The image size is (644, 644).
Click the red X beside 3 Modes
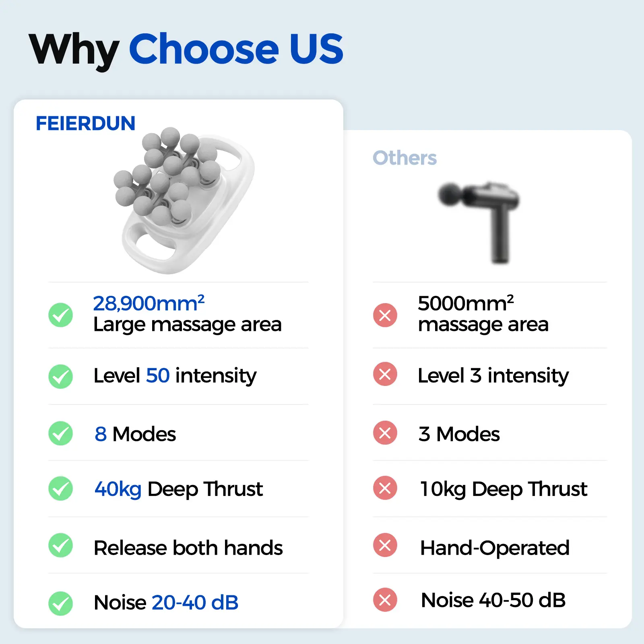(x=385, y=433)
